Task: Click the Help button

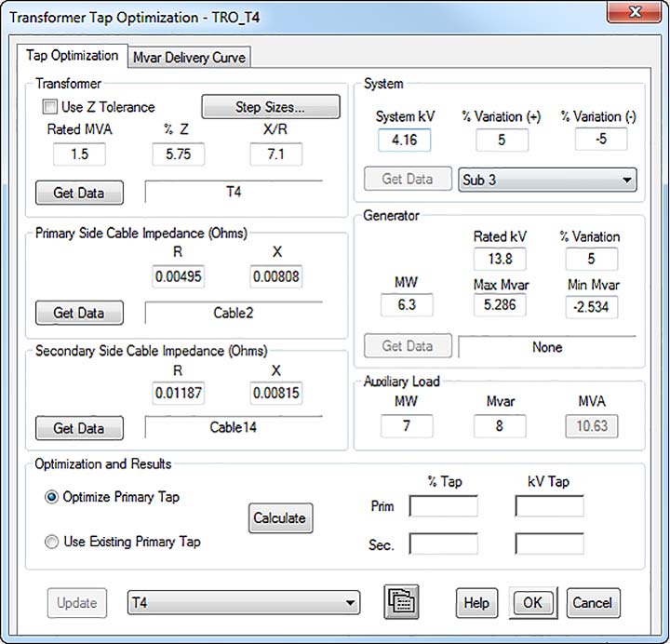Action: (x=476, y=602)
